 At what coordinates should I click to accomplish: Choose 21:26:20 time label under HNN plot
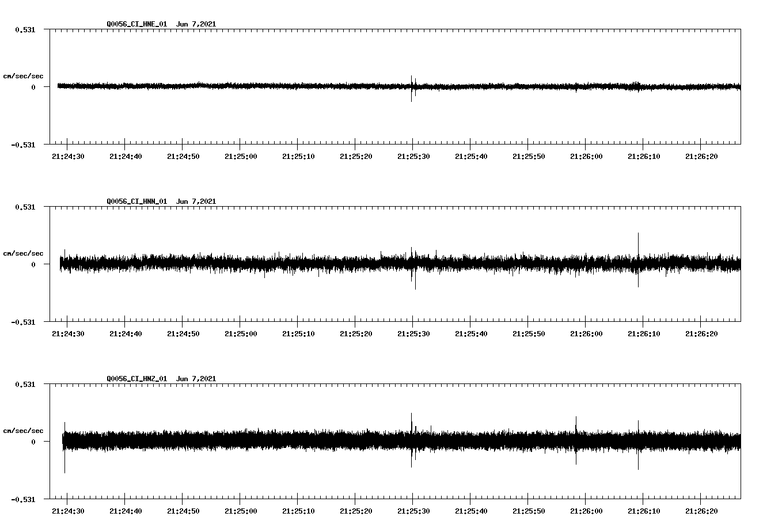tap(701, 334)
